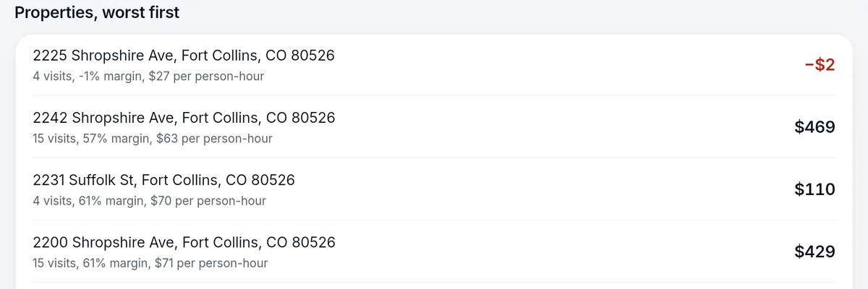The image size is (868, 289).
Task: Click the $469 profit amount
Action: point(815,127)
